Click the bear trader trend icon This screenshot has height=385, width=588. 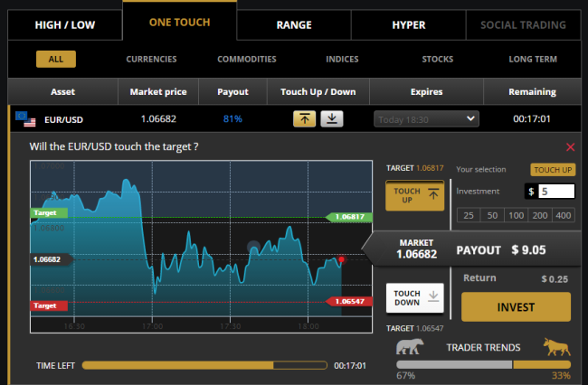[x=409, y=346]
